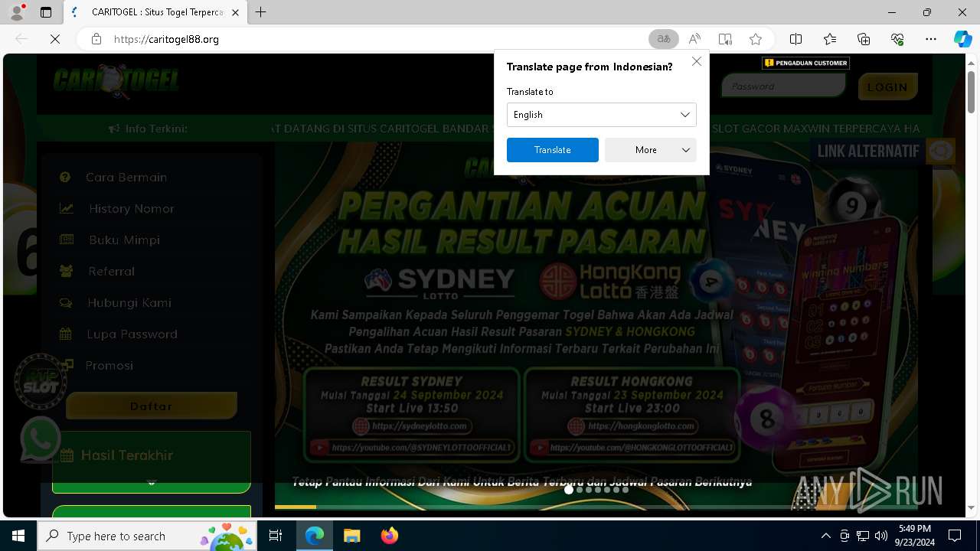Screen dimensions: 980x551
Task: Open Buku Mimpi menu item
Action: tap(124, 240)
